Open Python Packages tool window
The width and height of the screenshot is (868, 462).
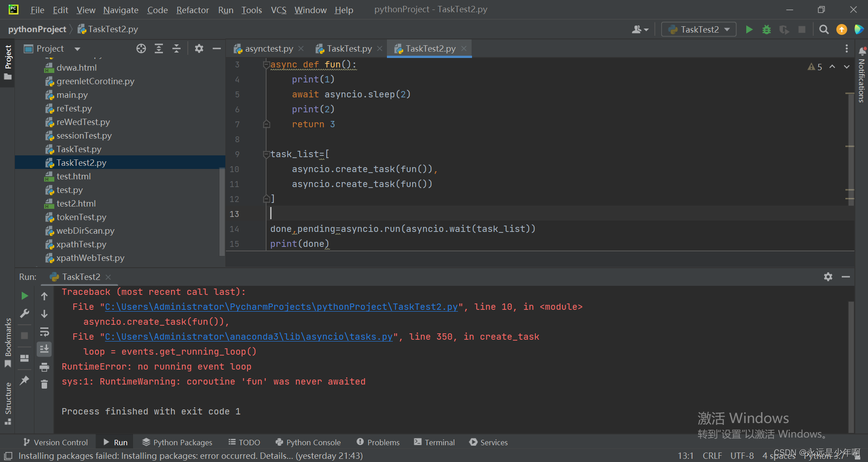click(177, 443)
